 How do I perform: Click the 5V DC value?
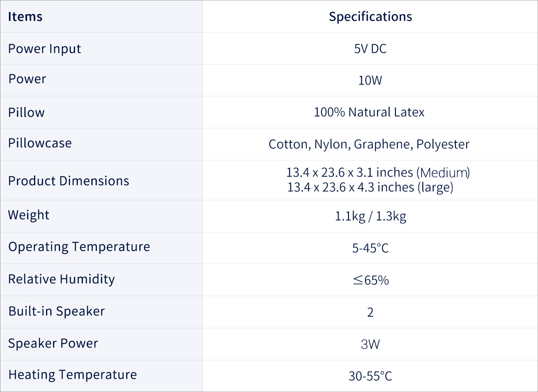click(370, 49)
